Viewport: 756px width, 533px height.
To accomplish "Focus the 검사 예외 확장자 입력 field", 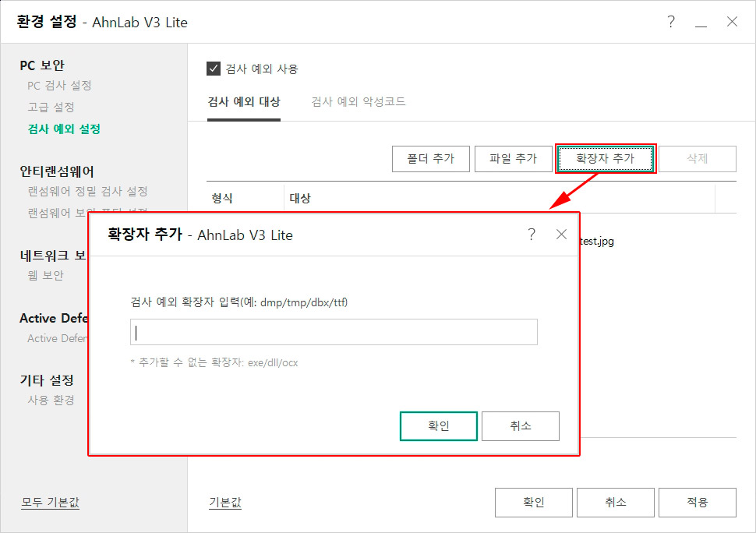I will pos(334,332).
